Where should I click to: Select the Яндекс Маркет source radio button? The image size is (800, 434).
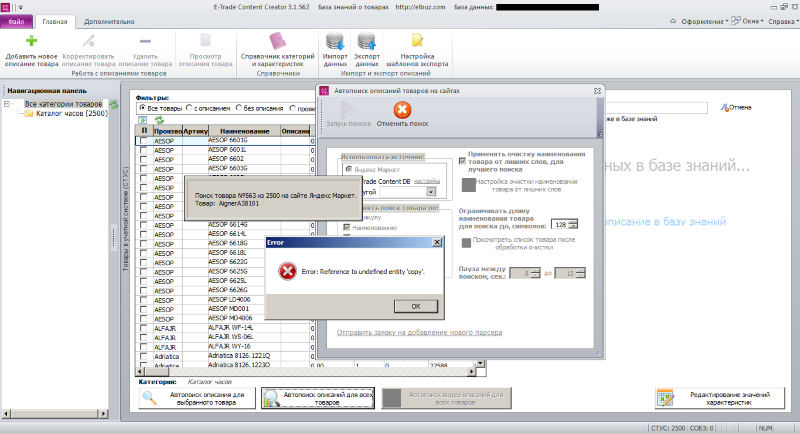point(349,169)
